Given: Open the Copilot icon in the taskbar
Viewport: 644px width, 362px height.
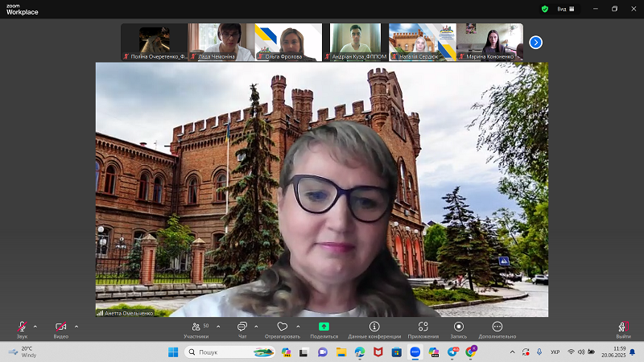Looking at the screenshot, I should point(287,352).
